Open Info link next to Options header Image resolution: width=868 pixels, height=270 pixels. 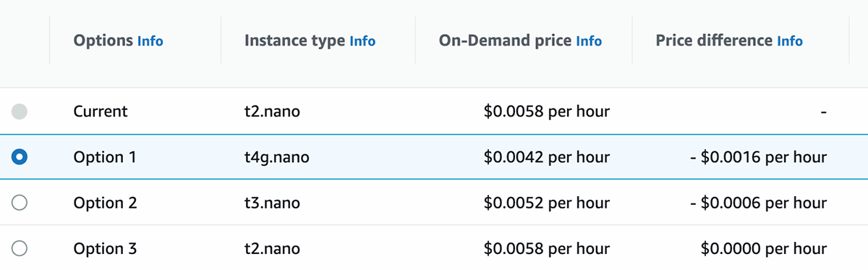coord(150,41)
